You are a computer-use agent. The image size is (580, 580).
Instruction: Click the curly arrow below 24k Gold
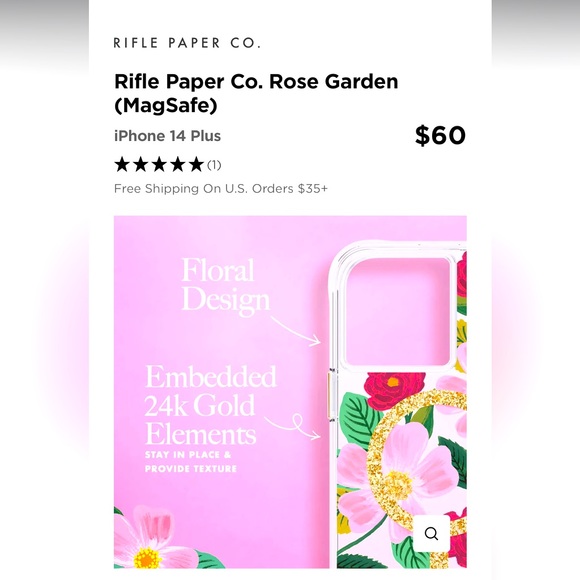coord(293,426)
